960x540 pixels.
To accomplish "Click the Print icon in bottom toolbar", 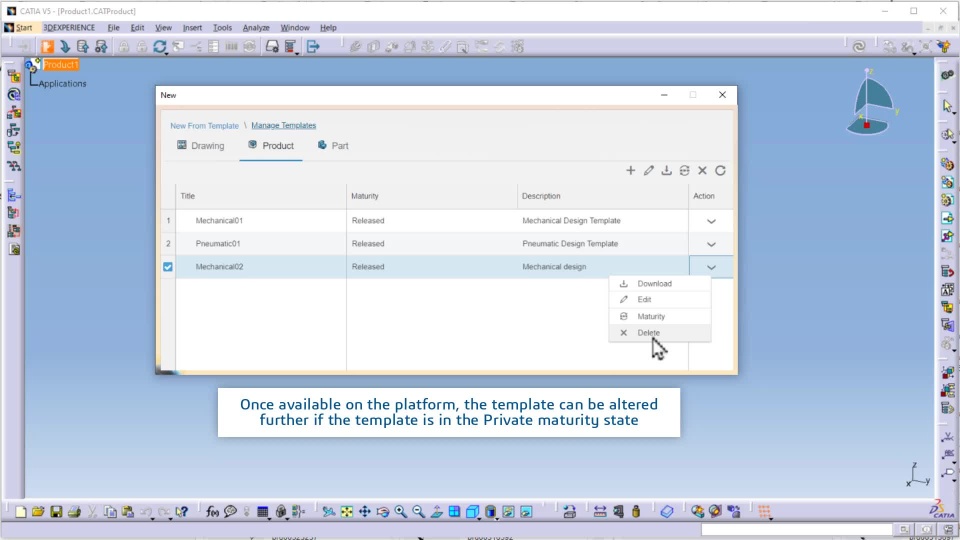I will (x=74, y=512).
